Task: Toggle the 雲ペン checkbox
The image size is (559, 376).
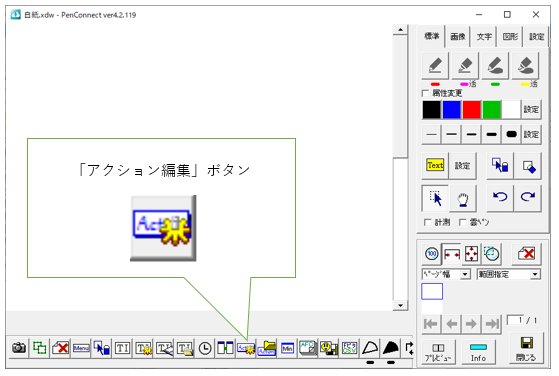Action: [462, 222]
